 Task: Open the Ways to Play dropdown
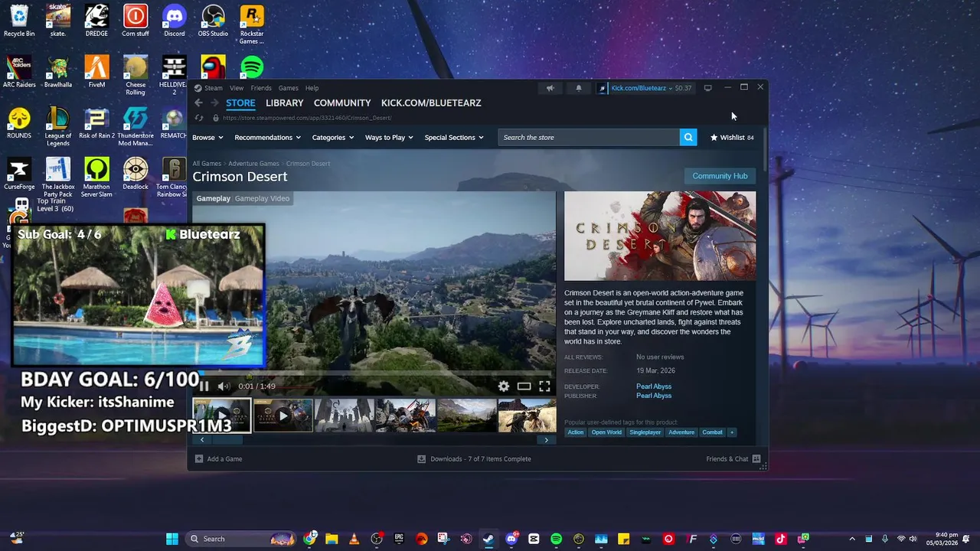coord(389,138)
